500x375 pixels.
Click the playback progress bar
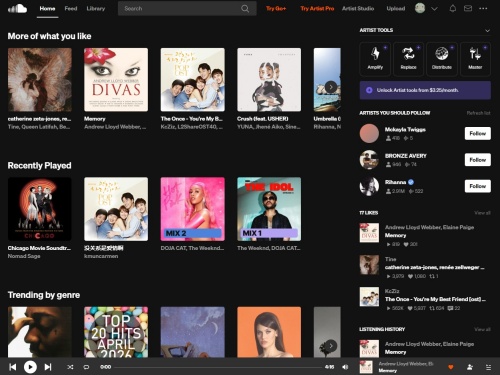[219, 367]
